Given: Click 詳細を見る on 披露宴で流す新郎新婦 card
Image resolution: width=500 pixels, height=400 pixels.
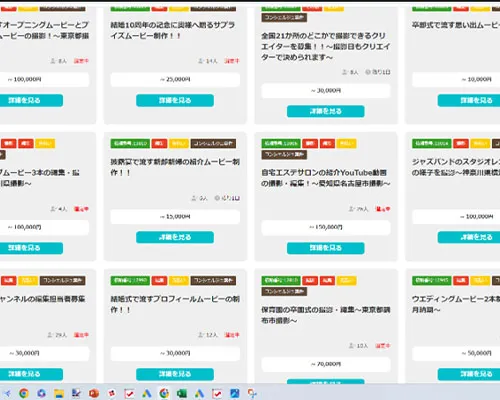Looking at the screenshot, I should point(175,237).
